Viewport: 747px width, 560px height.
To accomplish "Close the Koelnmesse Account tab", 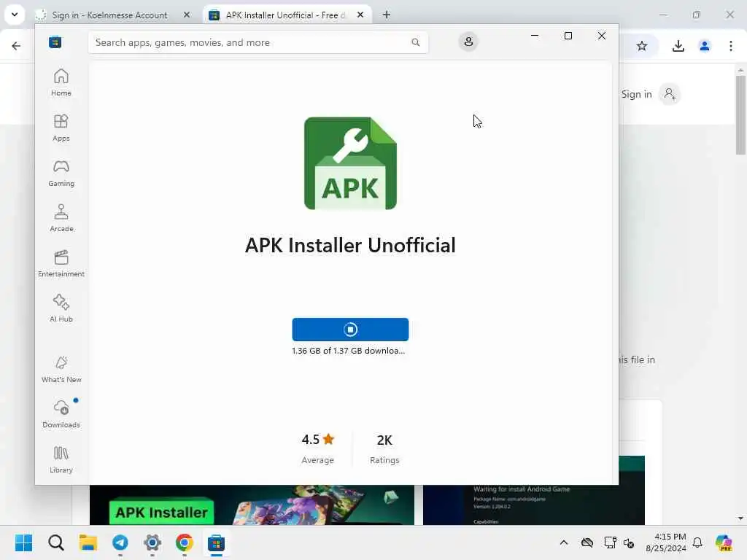I will (187, 15).
